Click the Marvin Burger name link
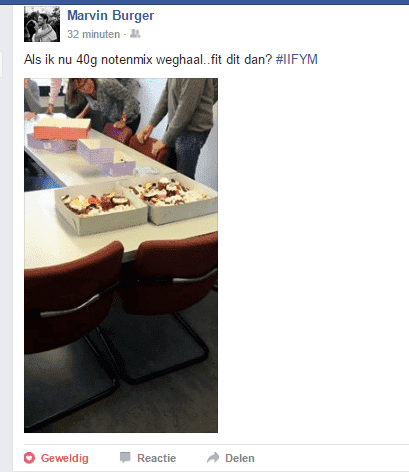 (x=111, y=16)
